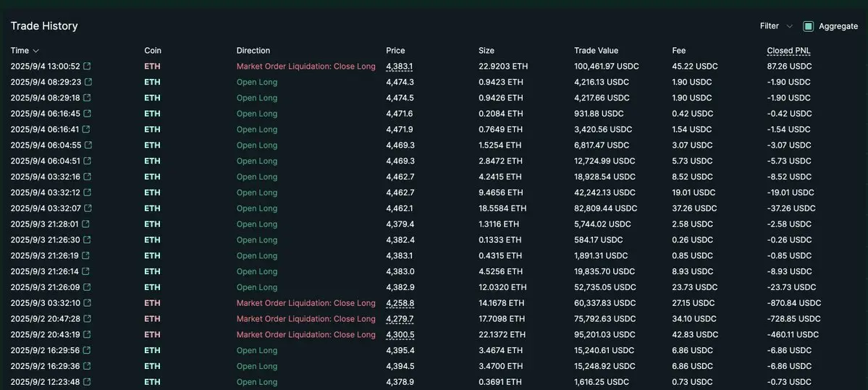Click liquidation price 4,383.1
Image resolution: width=868 pixels, height=390 pixels.
point(399,67)
